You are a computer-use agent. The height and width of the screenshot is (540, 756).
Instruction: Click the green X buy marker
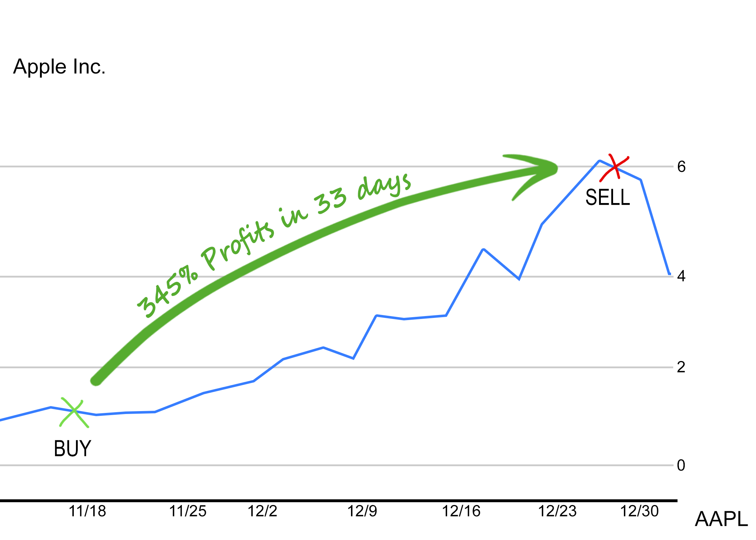click(74, 411)
